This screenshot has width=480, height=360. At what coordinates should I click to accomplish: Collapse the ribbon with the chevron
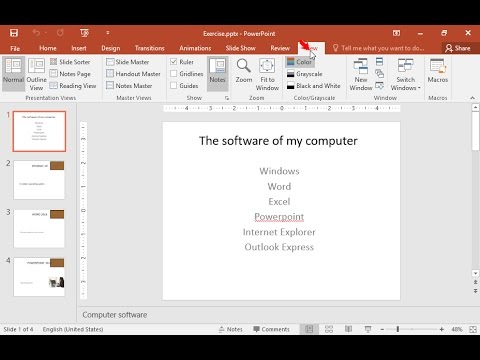472,98
